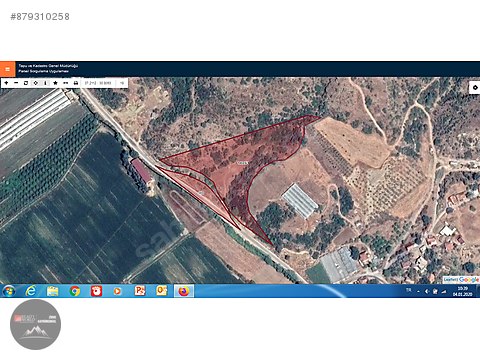Click the star favorites icon
The width and height of the screenshot is (480, 360).
pos(55,83)
